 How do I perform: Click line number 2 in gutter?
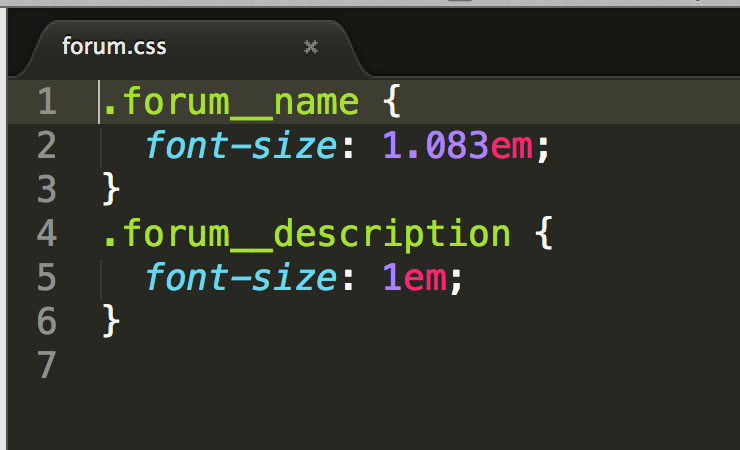tap(47, 145)
